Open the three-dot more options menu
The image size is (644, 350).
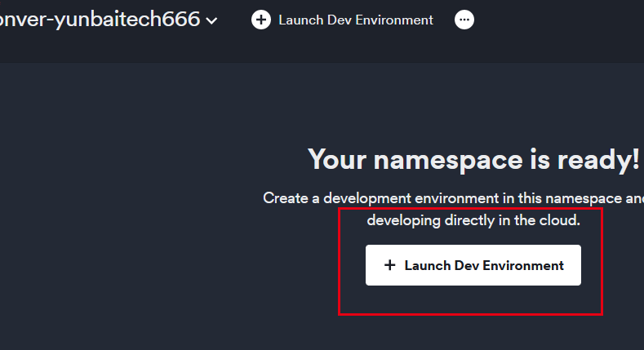[x=464, y=20]
